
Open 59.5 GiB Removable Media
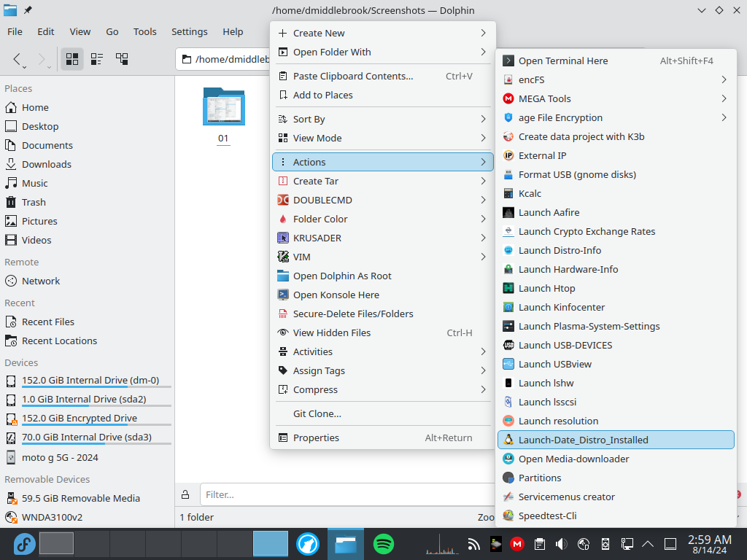[88, 498]
